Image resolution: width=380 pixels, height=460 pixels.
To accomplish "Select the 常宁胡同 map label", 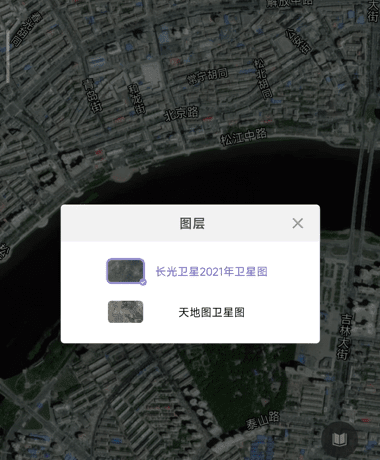I will pos(207,76).
